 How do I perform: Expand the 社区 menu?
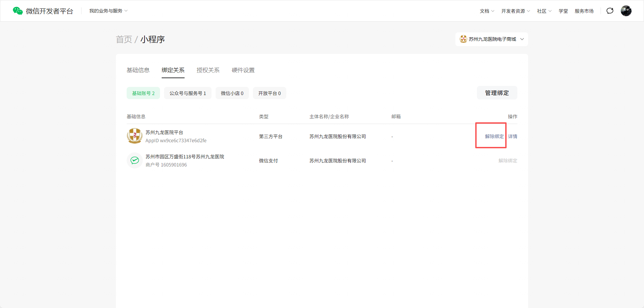(x=544, y=11)
